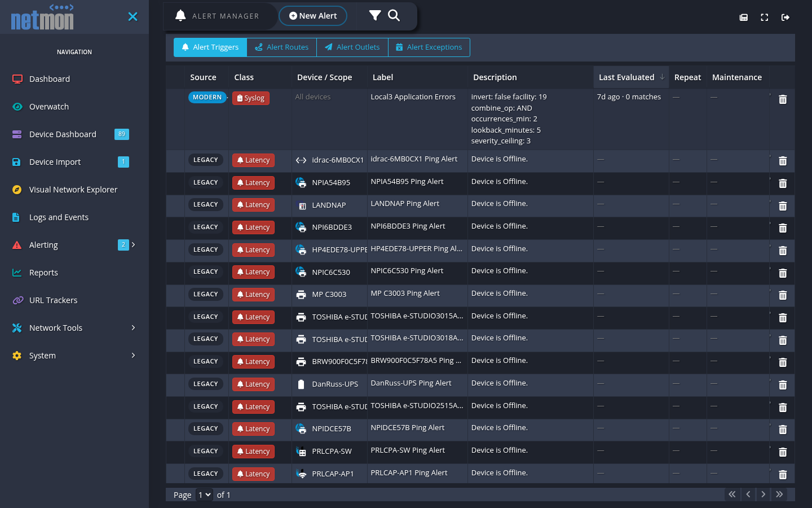Click the MP C3003 device cell
The width and height of the screenshot is (812, 508).
329,295
